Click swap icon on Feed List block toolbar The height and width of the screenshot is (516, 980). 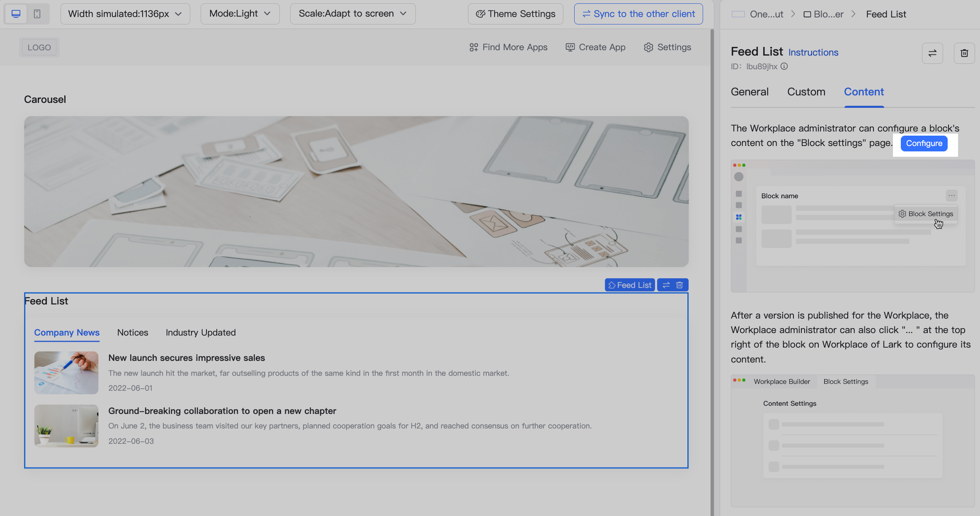666,285
